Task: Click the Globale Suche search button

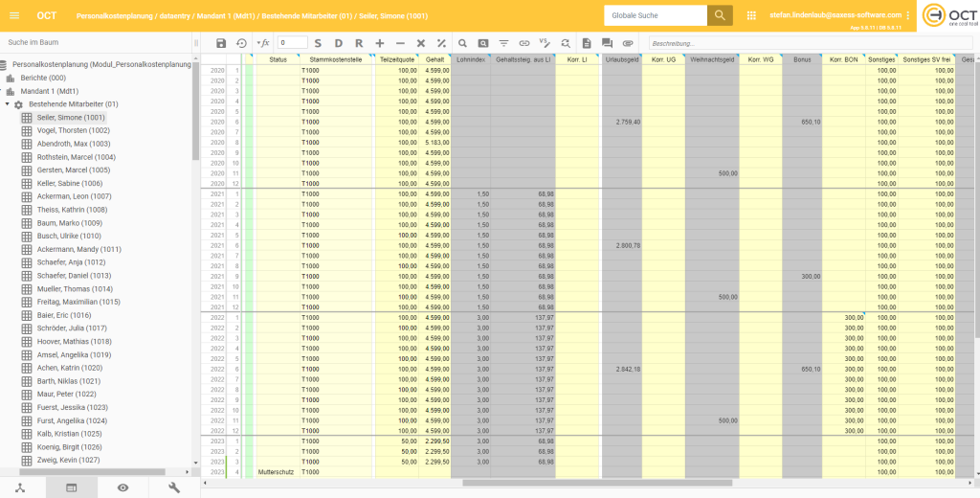Action: [x=720, y=15]
